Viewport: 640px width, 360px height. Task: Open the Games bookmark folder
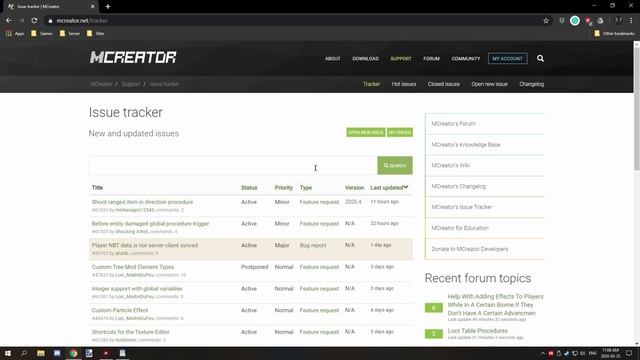42,33
